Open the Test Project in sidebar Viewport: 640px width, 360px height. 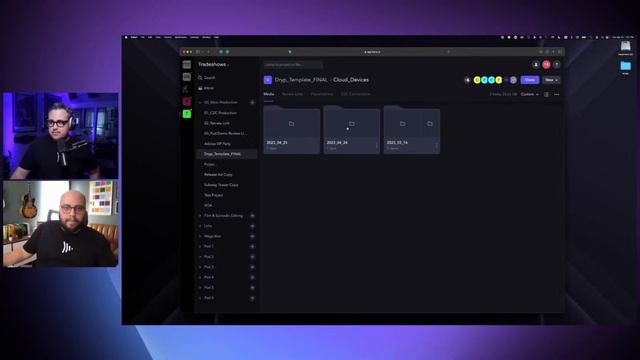213,195
